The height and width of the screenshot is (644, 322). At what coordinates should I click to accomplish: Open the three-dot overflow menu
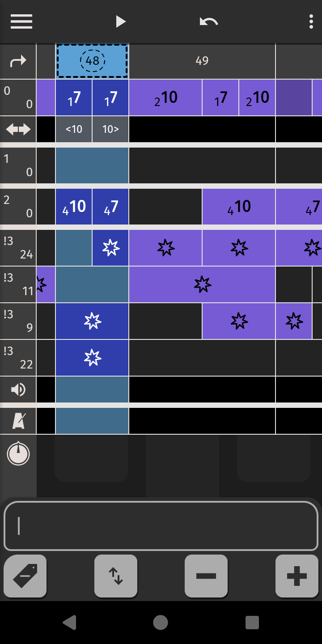(x=311, y=21)
